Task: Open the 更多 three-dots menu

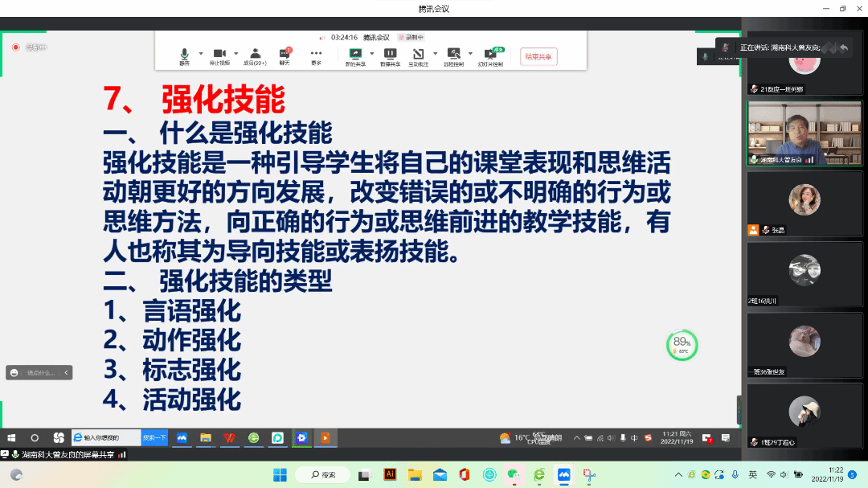Action: (x=316, y=56)
